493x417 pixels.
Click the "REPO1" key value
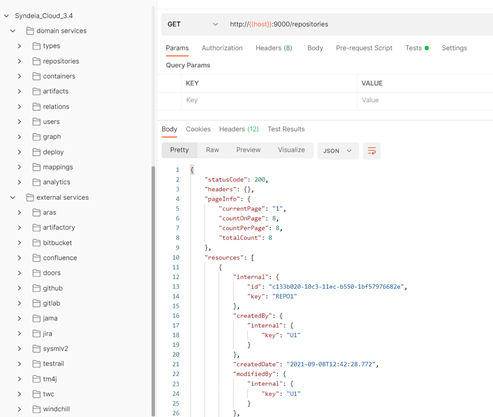tap(284, 296)
